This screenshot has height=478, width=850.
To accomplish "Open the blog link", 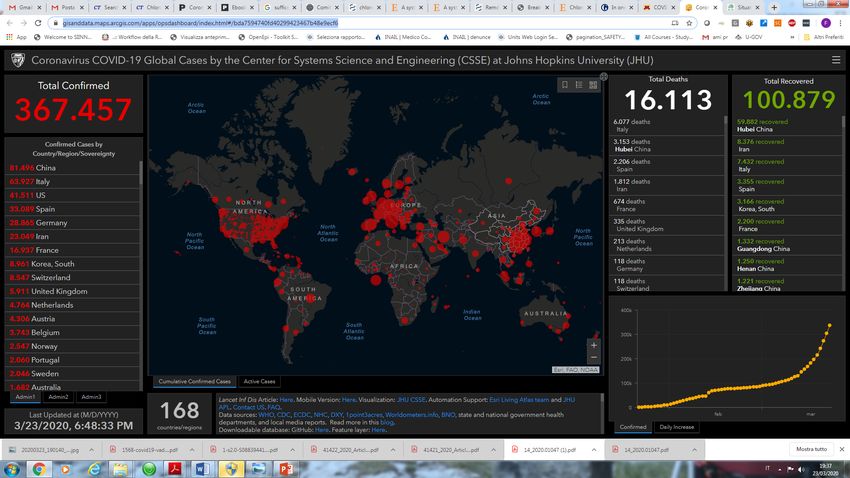I will (x=387, y=422).
